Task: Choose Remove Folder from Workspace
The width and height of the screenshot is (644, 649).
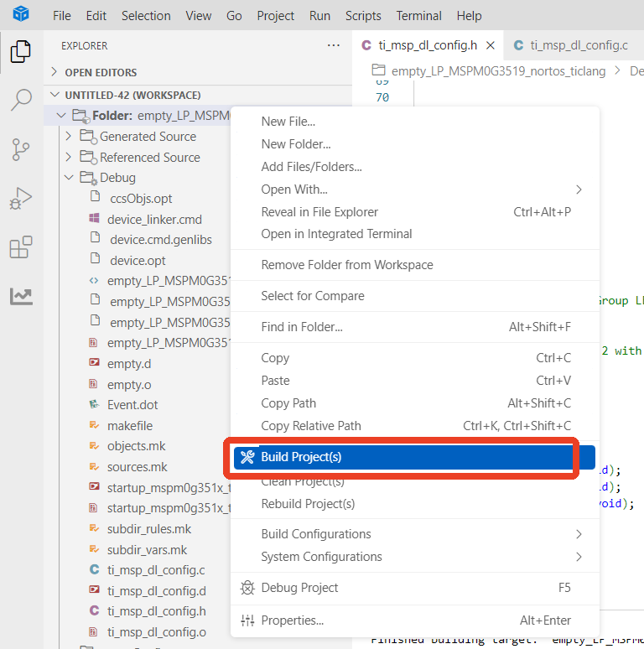Action: coord(415,265)
